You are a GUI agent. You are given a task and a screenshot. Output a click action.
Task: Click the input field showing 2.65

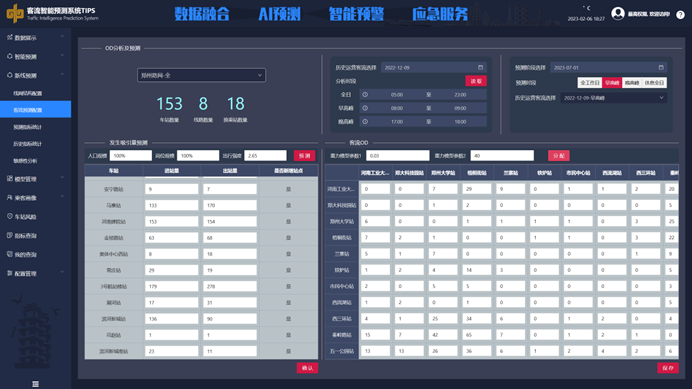tap(265, 155)
